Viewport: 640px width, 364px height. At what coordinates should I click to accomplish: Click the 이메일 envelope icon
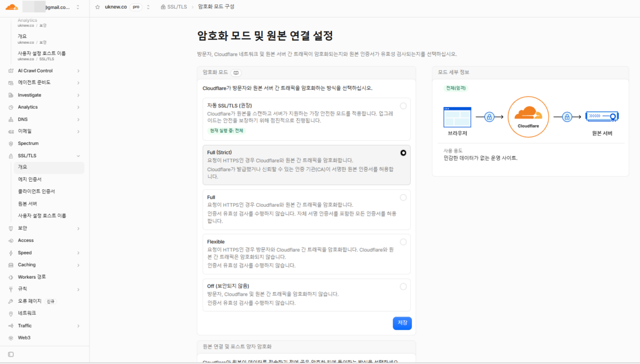pyautogui.click(x=12, y=131)
